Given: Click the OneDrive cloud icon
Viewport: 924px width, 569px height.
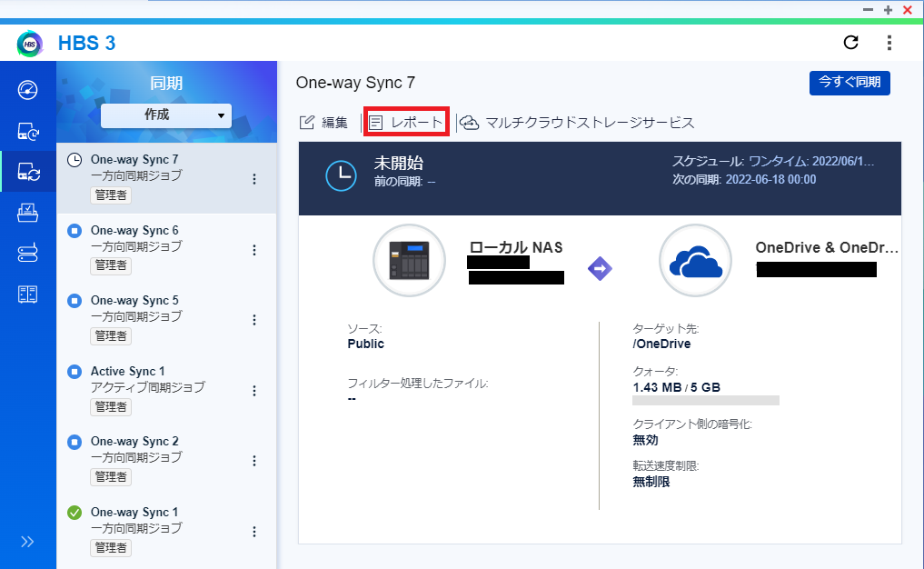Looking at the screenshot, I should (x=695, y=260).
